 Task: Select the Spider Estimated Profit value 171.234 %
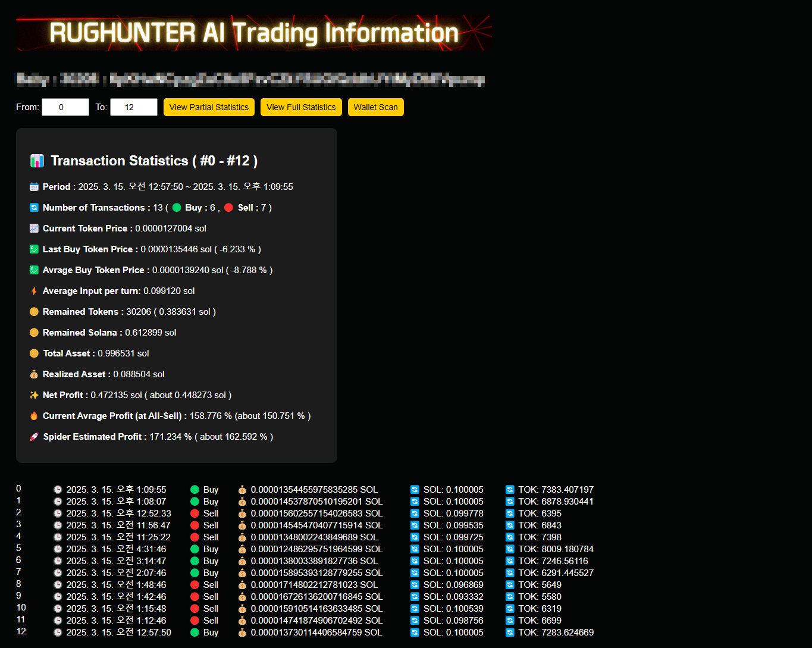170,437
